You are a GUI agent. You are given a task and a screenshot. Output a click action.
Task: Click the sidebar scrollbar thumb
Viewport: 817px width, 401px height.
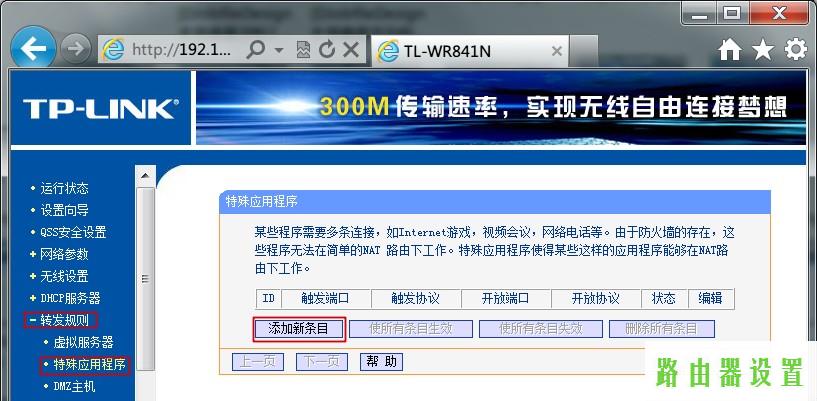(x=145, y=279)
